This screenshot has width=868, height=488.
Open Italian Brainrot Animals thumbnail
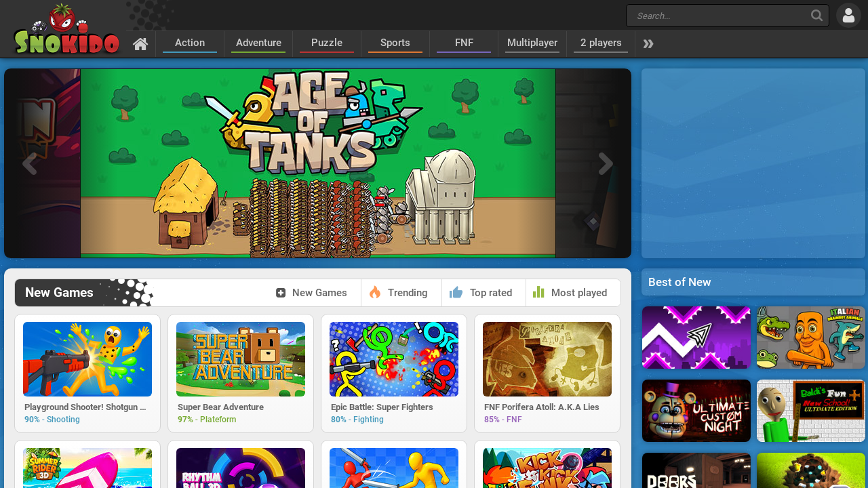click(811, 338)
